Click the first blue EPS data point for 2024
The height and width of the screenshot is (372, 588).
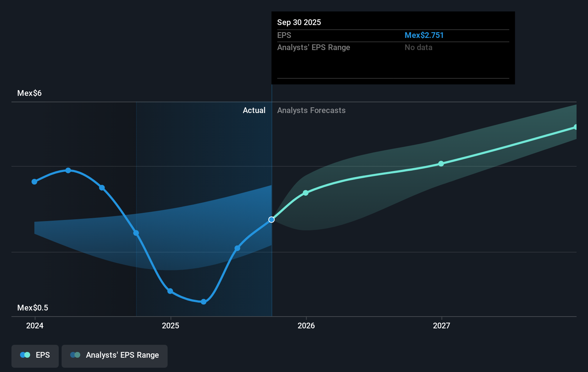point(34,182)
